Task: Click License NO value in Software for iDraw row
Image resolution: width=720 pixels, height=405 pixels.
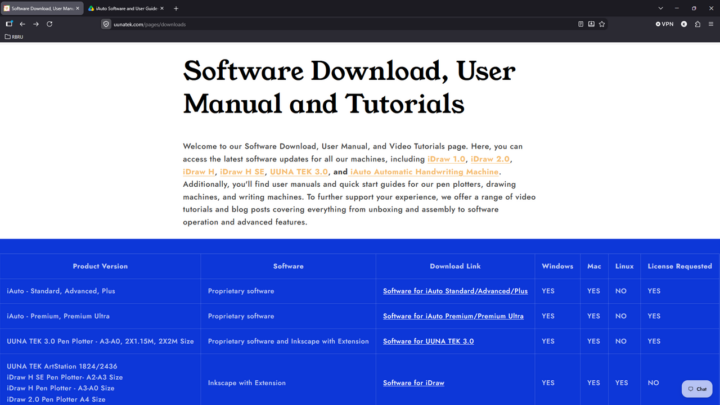Action: pyautogui.click(x=653, y=382)
